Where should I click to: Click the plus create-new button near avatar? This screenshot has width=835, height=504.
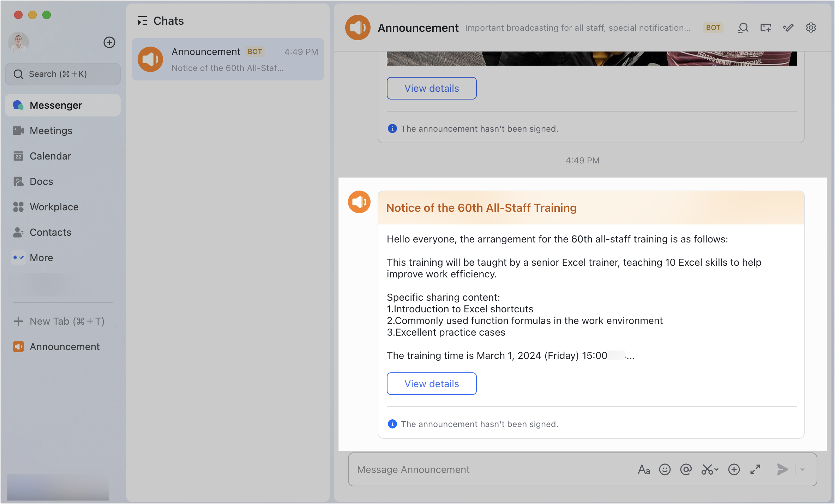109,42
